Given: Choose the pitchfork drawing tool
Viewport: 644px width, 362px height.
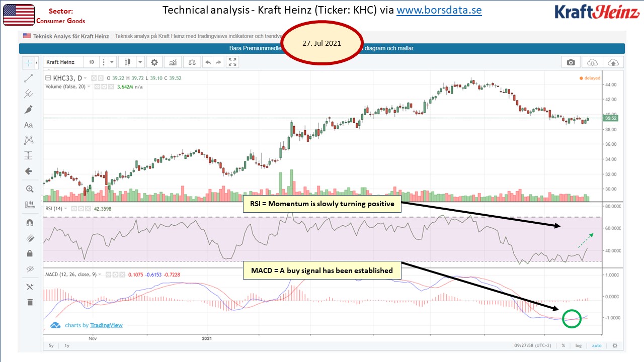Looking at the screenshot, I should (29, 94).
